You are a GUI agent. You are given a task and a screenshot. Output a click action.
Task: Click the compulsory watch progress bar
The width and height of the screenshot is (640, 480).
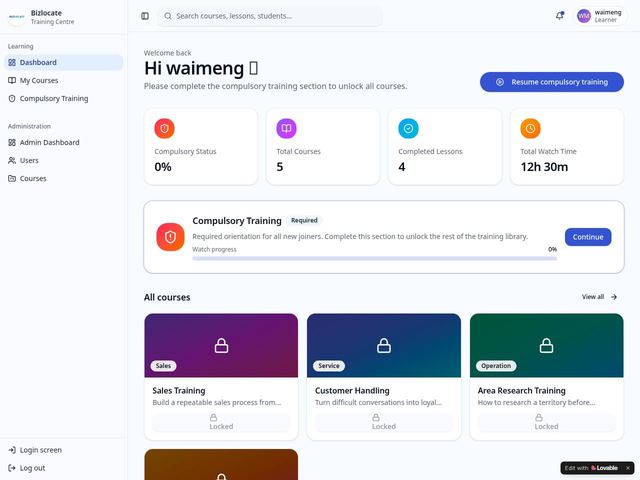374,258
